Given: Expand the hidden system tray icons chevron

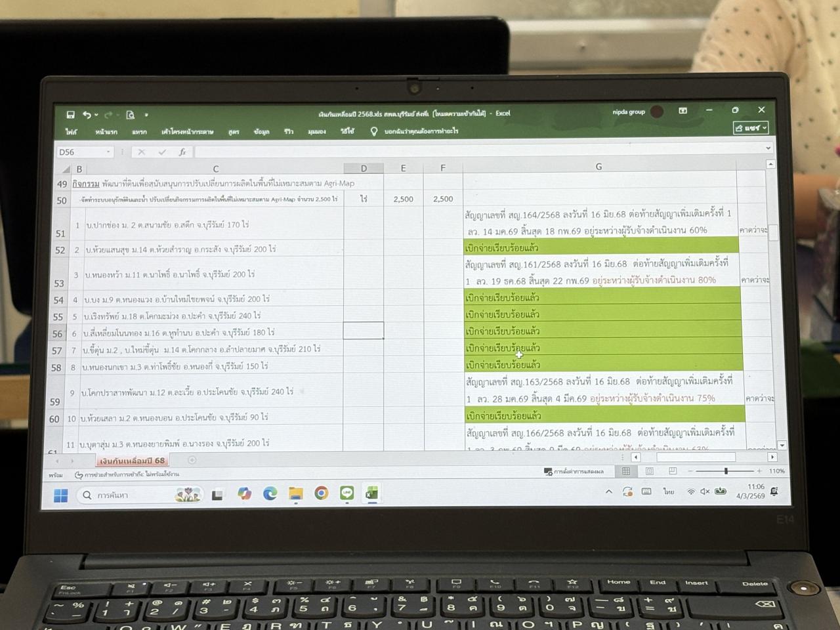Looking at the screenshot, I should coord(609,492).
